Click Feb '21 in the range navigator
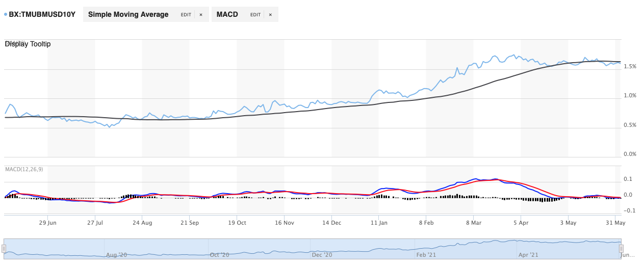 [x=425, y=255]
